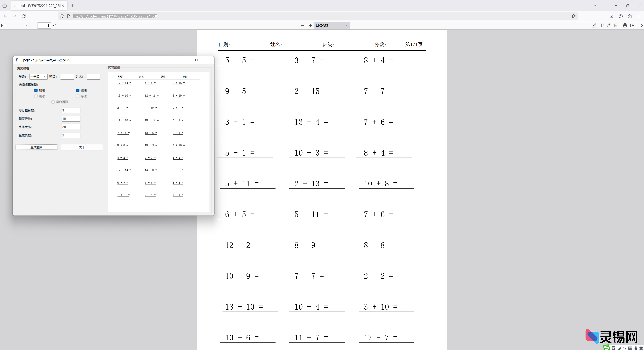This screenshot has height=350, width=644.
Task: Select the add image annotation tool
Action: coord(616,25)
